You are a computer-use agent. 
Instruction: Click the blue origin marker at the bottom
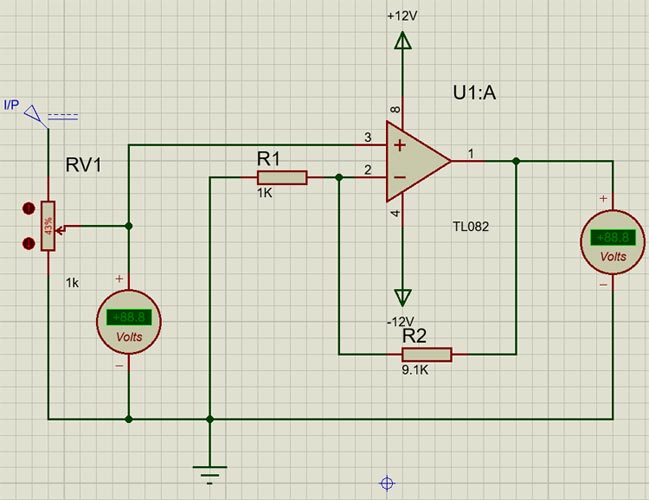pyautogui.click(x=387, y=483)
